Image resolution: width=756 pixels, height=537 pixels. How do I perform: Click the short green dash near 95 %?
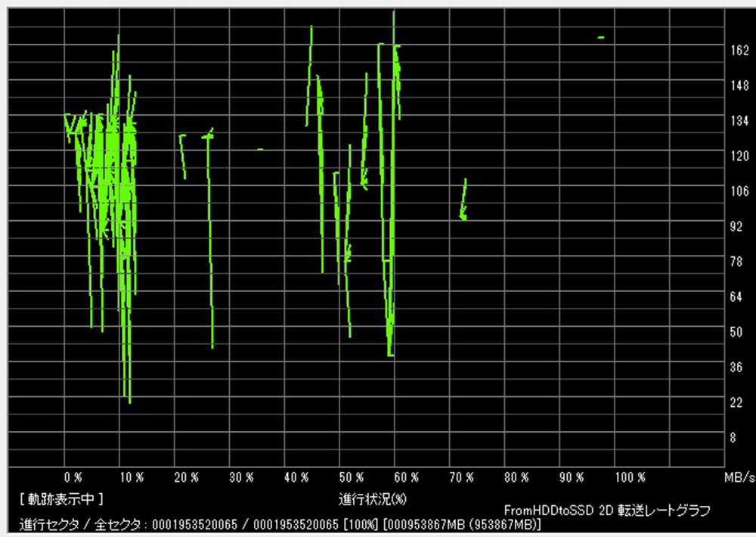[601, 38]
